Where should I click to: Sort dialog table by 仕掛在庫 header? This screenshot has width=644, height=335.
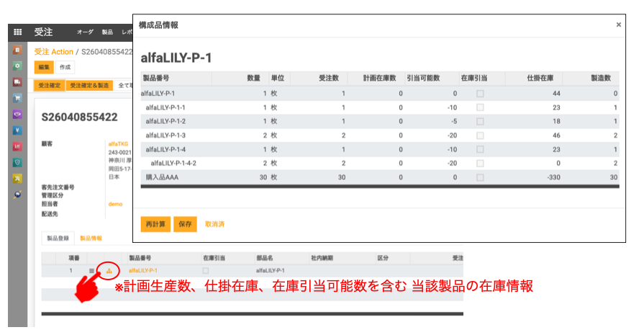pyautogui.click(x=540, y=78)
